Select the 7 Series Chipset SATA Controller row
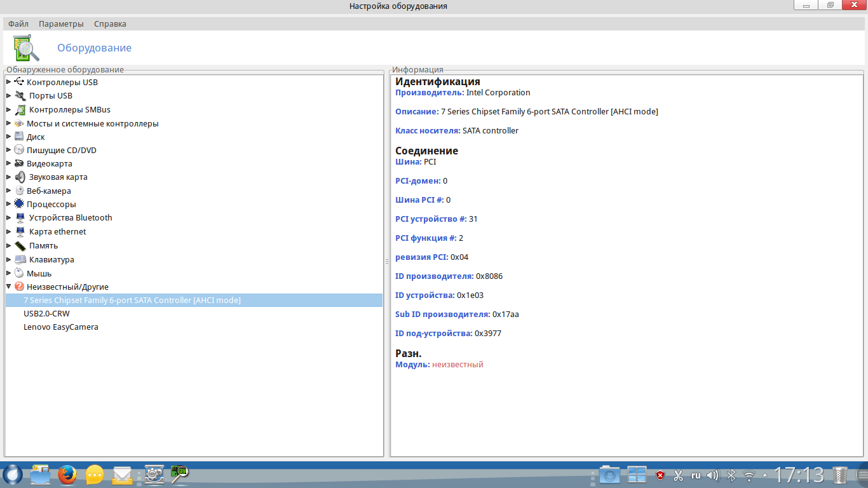 click(194, 300)
